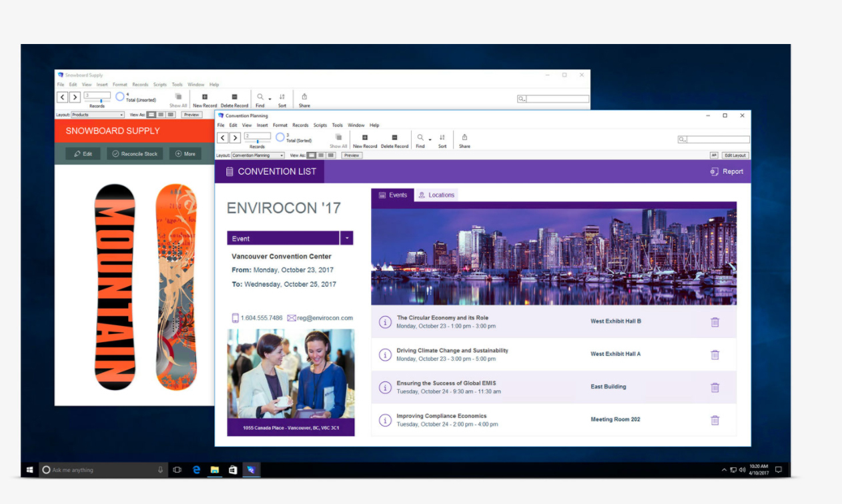Go to next record in Convention Planning
The height and width of the screenshot is (504, 842).
pyautogui.click(x=235, y=138)
